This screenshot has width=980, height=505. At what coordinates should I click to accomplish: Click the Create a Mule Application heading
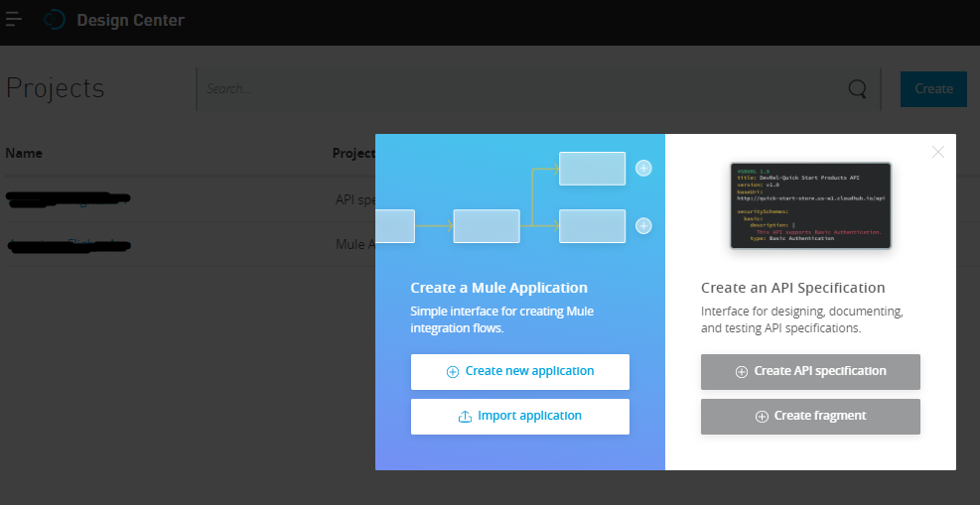pos(498,288)
